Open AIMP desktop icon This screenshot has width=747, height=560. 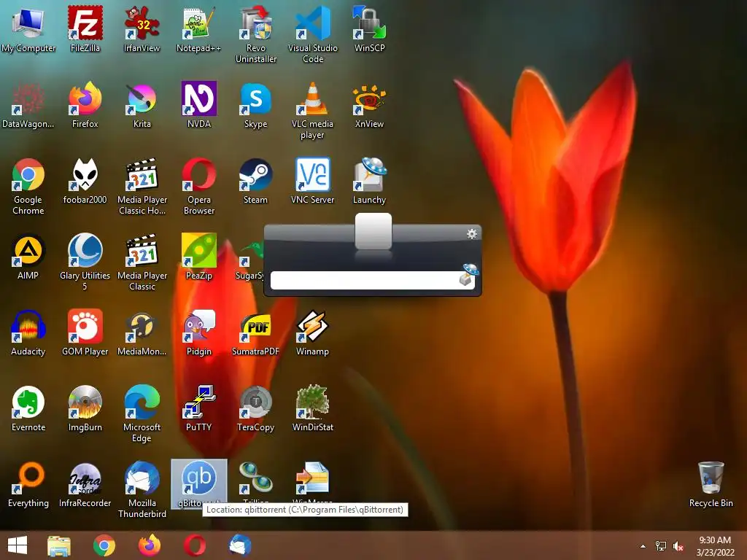(x=28, y=257)
